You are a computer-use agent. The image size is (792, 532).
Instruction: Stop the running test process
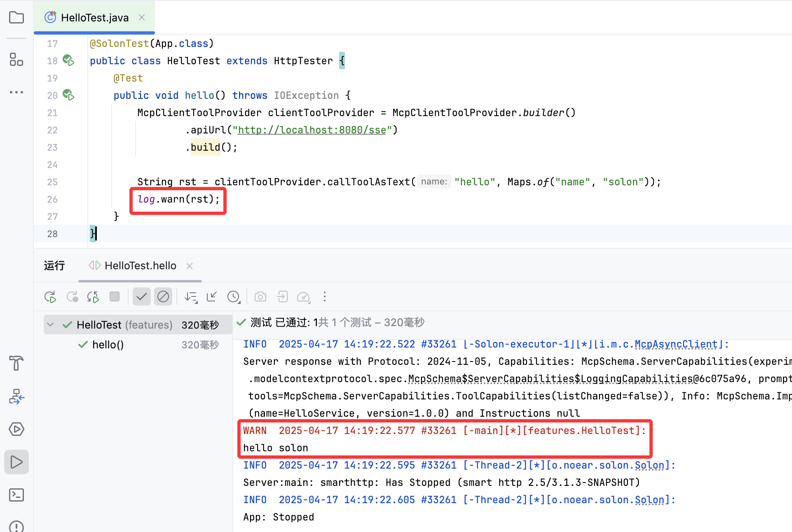tap(115, 296)
